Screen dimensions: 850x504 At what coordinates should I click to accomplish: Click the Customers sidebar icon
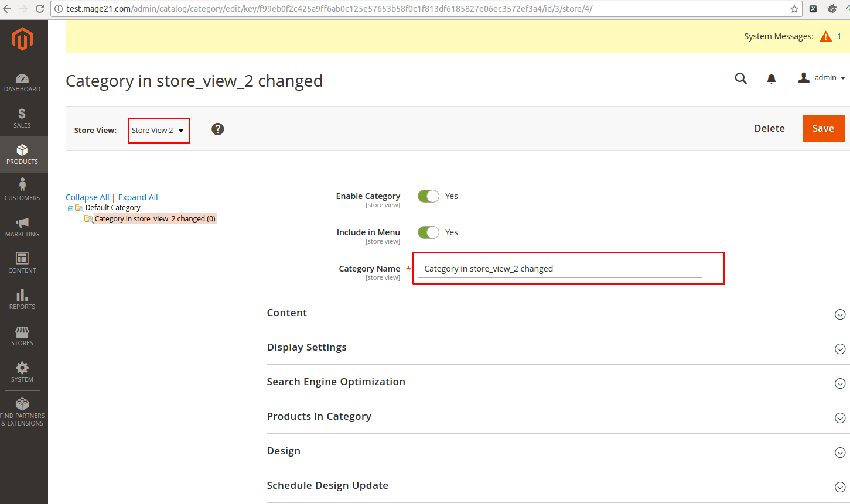[x=22, y=187]
